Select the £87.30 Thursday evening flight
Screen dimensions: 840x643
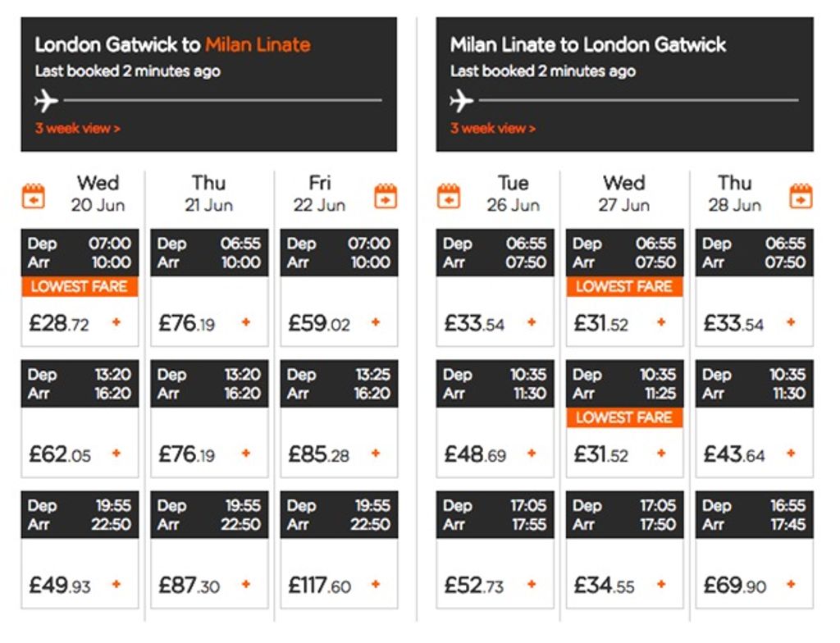coord(209,550)
